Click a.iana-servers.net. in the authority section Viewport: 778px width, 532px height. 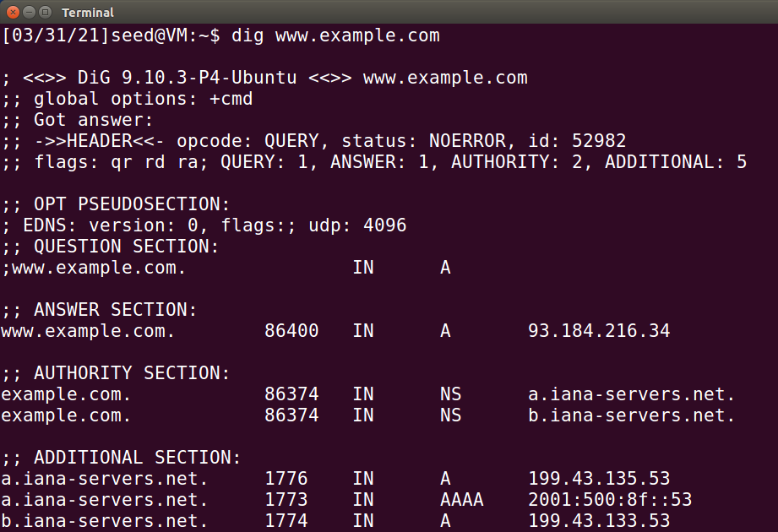point(631,394)
